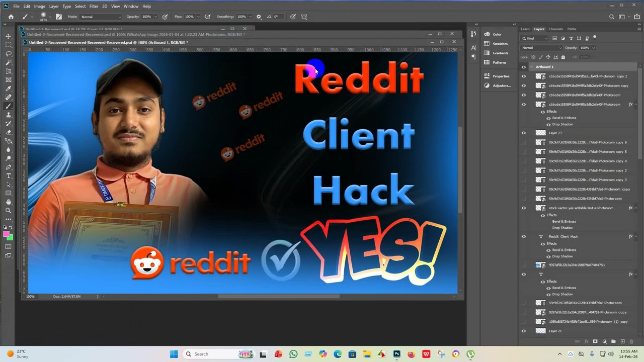Screen dimensions: 644x362
Task: Click the horizontal scrollbar under the canvas
Action: point(279,297)
